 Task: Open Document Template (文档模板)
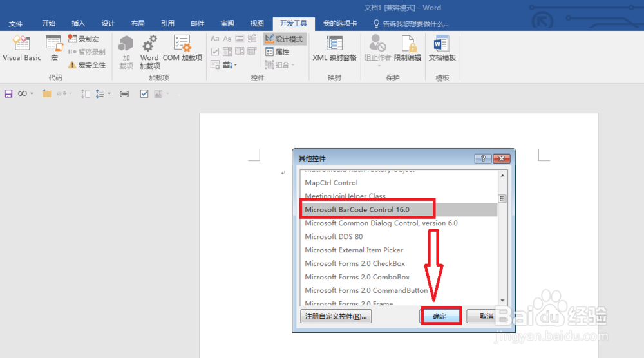pos(442,48)
